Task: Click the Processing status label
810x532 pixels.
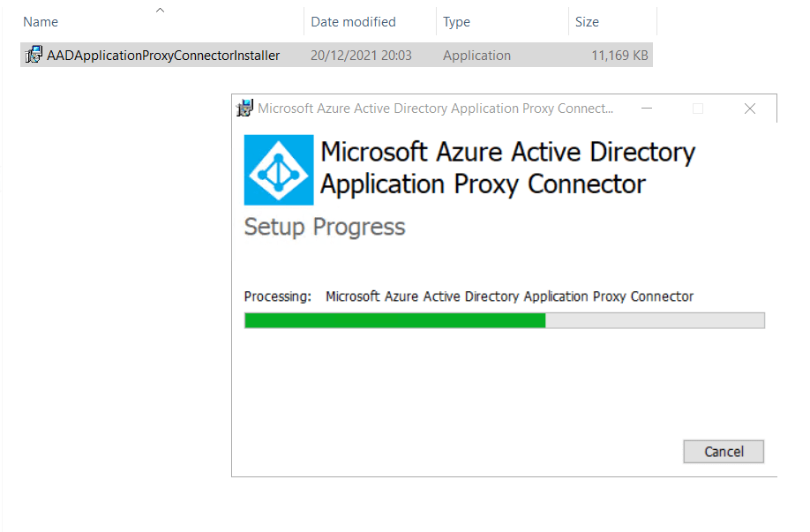Action: click(277, 296)
